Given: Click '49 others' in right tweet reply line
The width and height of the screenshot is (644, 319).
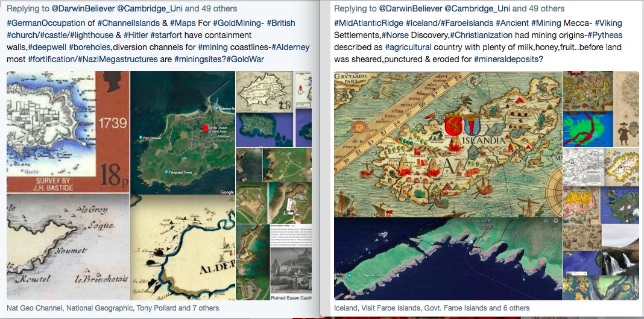Looking at the screenshot, I should (547, 8).
